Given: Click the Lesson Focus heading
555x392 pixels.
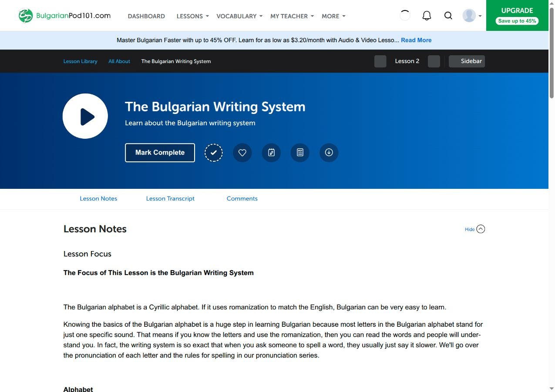Looking at the screenshot, I should [87, 254].
